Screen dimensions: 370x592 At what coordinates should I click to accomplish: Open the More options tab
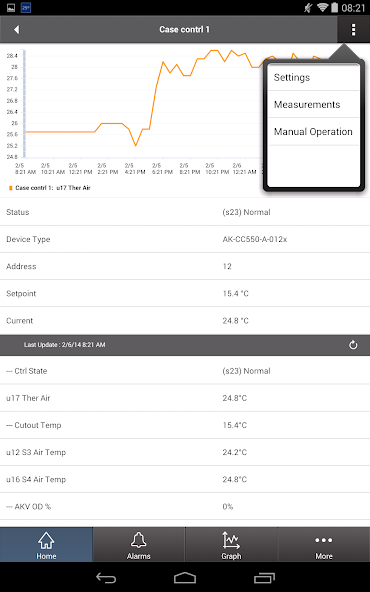324,544
